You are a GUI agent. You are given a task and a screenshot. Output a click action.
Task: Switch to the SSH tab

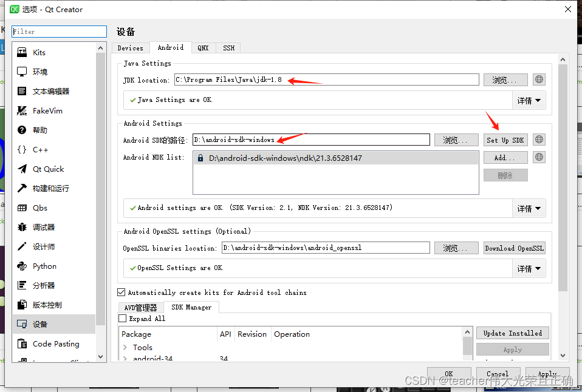(x=228, y=48)
